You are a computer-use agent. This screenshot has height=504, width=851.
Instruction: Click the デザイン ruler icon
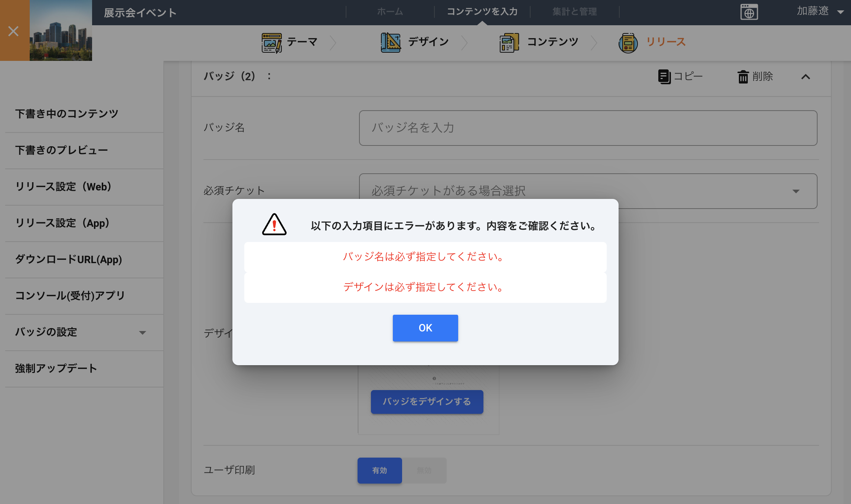391,43
